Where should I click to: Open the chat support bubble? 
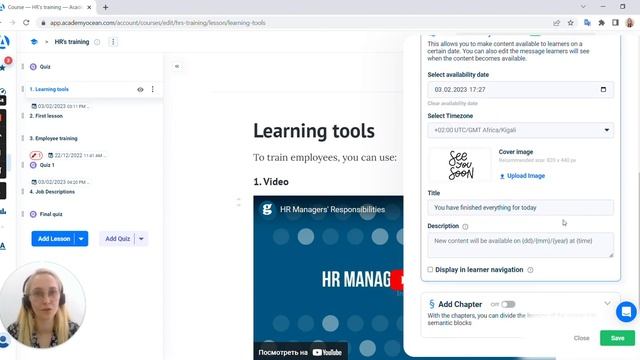(626, 312)
